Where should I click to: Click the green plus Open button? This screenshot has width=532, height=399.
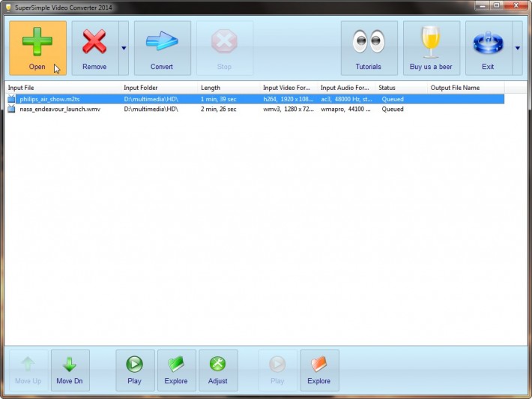37,48
